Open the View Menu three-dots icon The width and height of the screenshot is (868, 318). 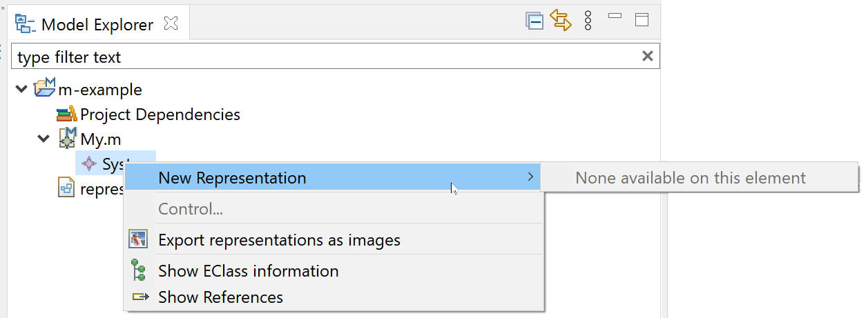(588, 20)
